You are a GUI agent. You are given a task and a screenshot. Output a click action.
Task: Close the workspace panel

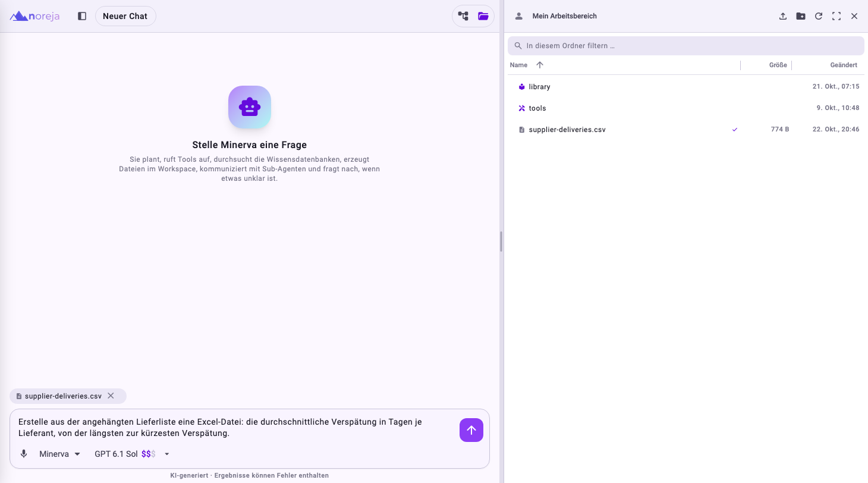point(854,16)
